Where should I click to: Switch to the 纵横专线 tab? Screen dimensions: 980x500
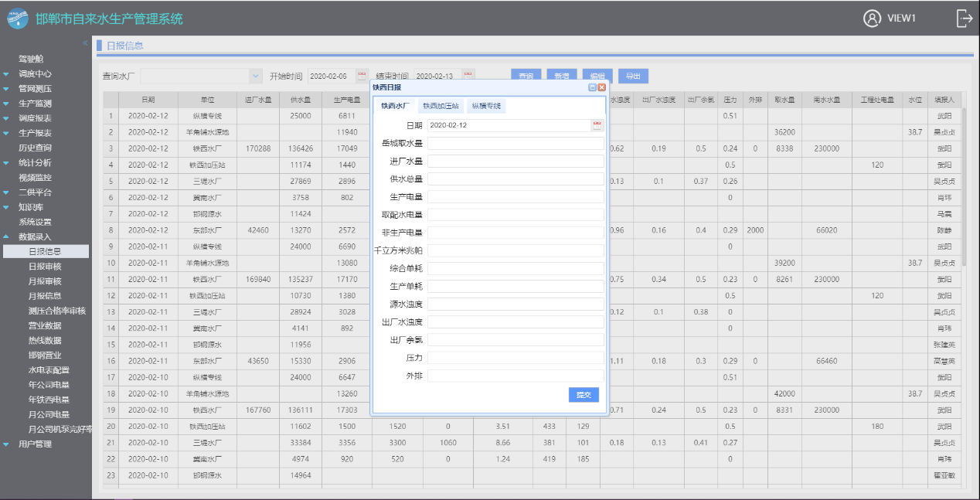[486, 106]
